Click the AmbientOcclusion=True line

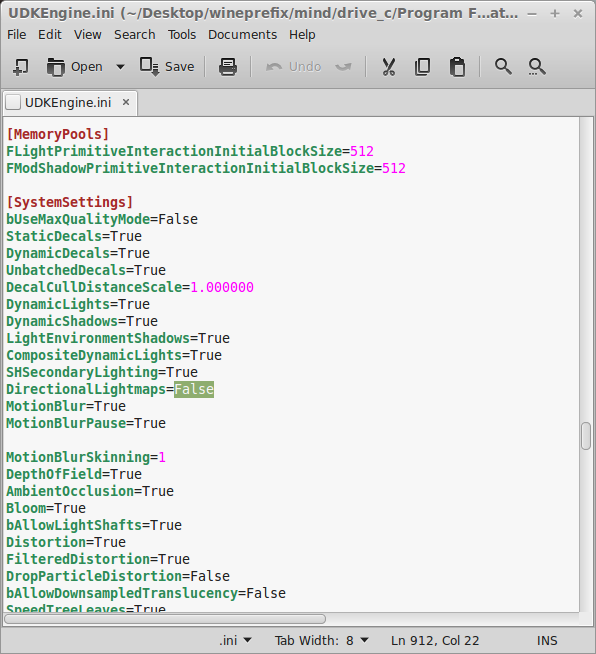tap(90, 491)
